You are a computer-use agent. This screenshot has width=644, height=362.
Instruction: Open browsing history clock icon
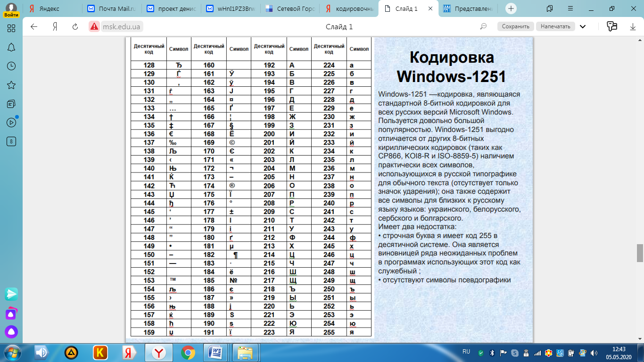pos(12,66)
